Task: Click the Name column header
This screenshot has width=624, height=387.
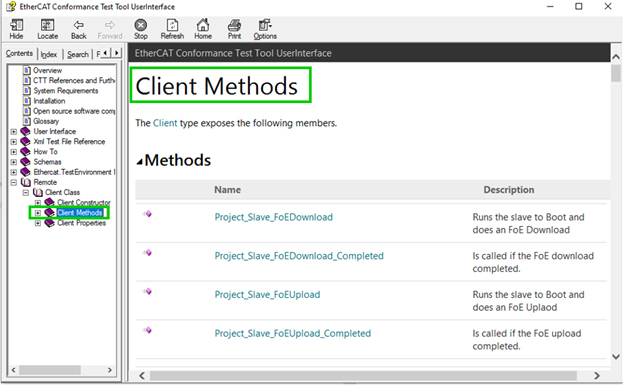Action: click(227, 190)
